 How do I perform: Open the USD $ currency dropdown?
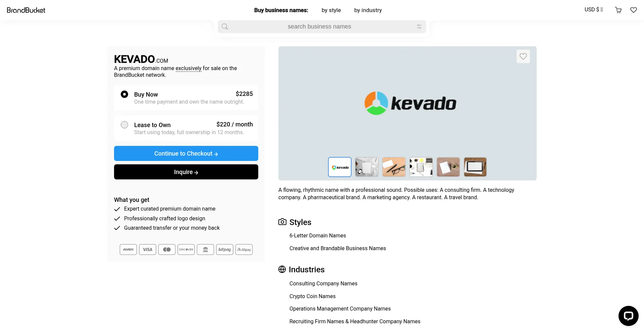tap(593, 10)
